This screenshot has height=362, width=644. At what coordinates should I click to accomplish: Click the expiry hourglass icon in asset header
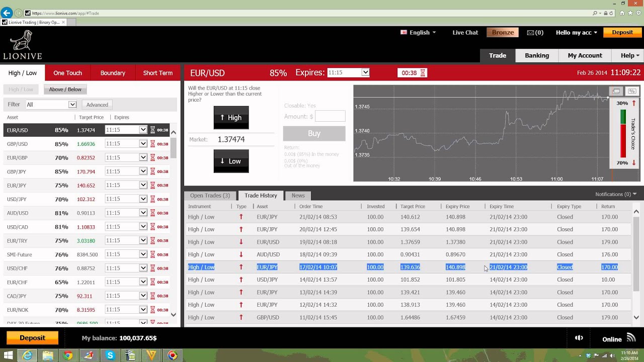coord(423,73)
